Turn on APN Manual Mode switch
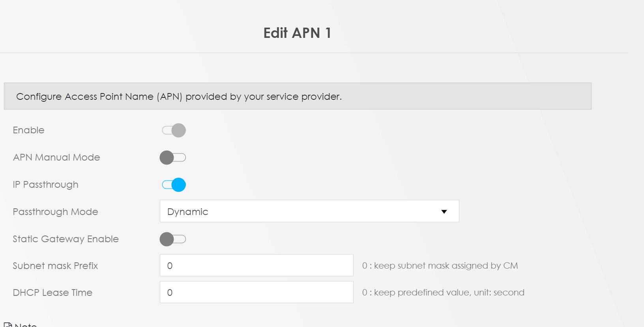Viewport: 644px width, 327px height. [173, 157]
